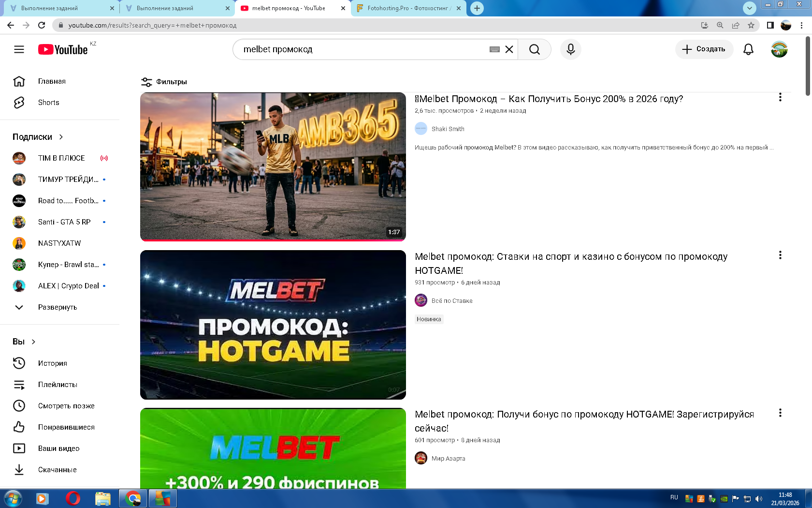Bookmark this page with the star icon
812x508 pixels.
[751, 25]
